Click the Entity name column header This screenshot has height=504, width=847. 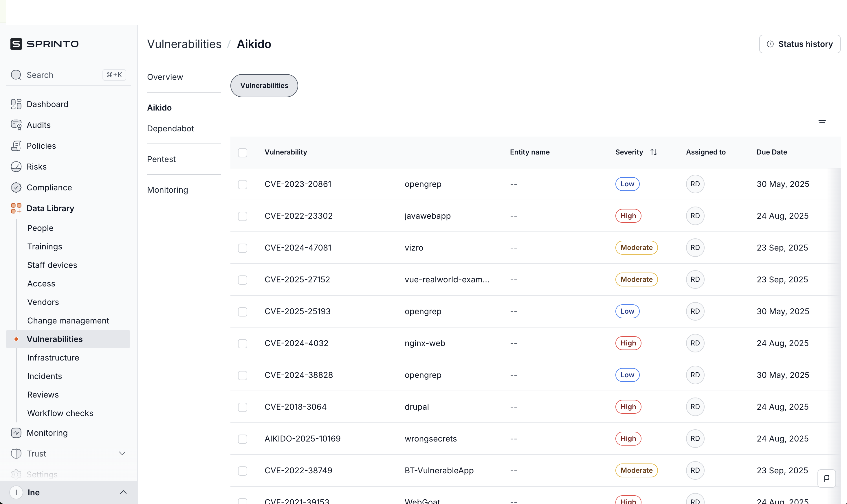coord(529,152)
